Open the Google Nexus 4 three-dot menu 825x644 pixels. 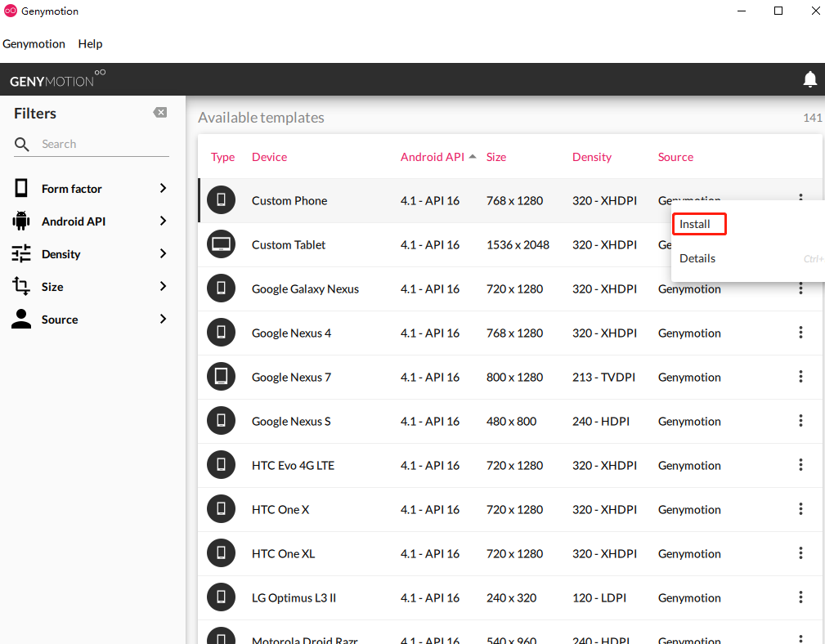point(800,333)
